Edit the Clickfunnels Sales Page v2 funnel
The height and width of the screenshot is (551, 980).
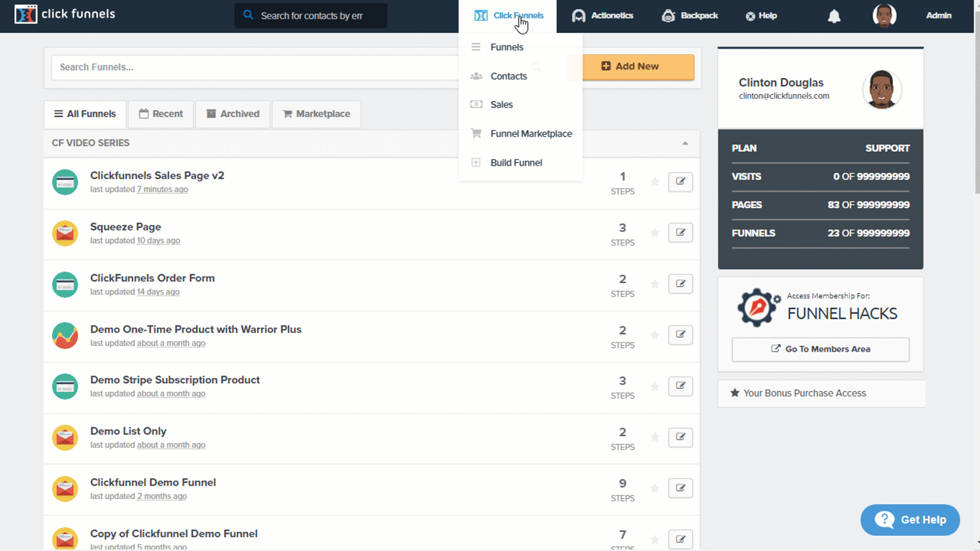click(680, 182)
